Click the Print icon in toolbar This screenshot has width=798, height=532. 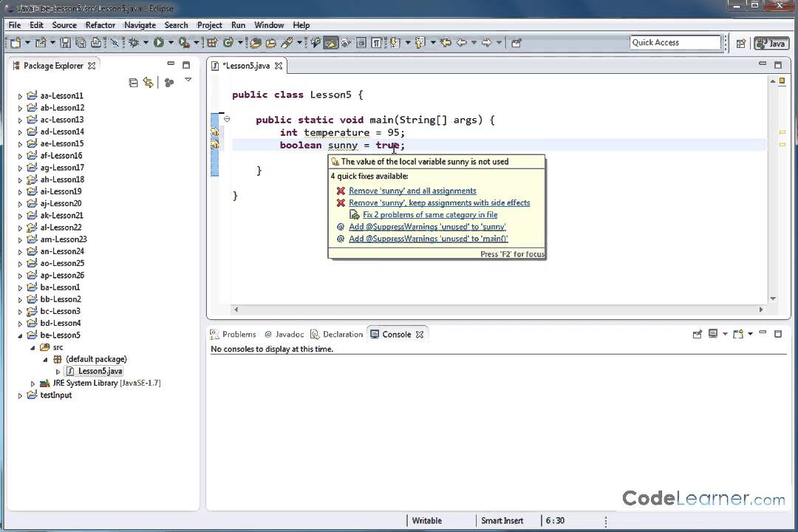pyautogui.click(x=95, y=43)
